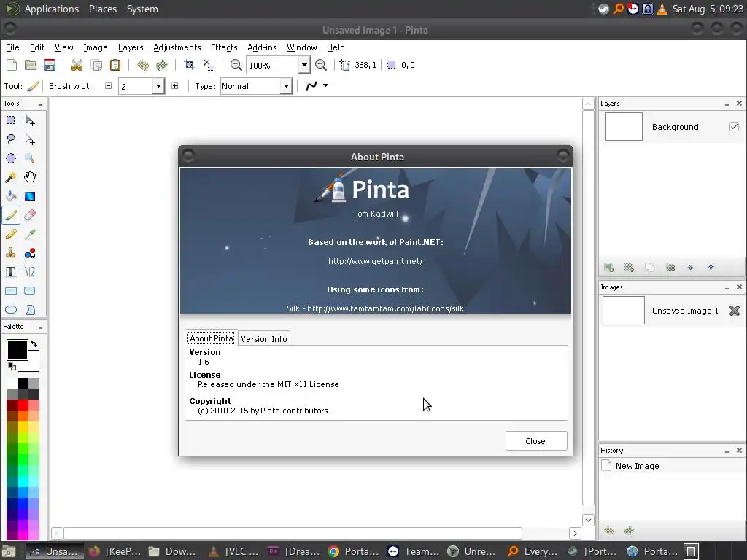
Task: Switch to VLC in the taskbar
Action: tap(235, 551)
